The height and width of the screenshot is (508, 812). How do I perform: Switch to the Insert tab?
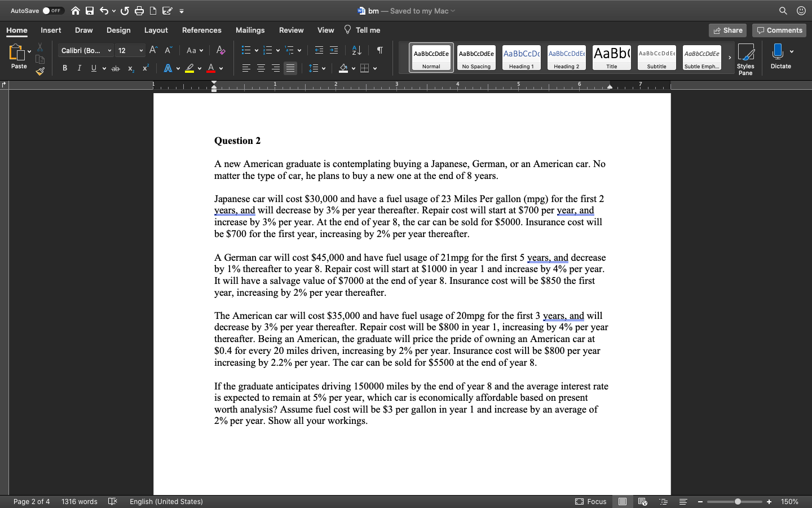51,30
